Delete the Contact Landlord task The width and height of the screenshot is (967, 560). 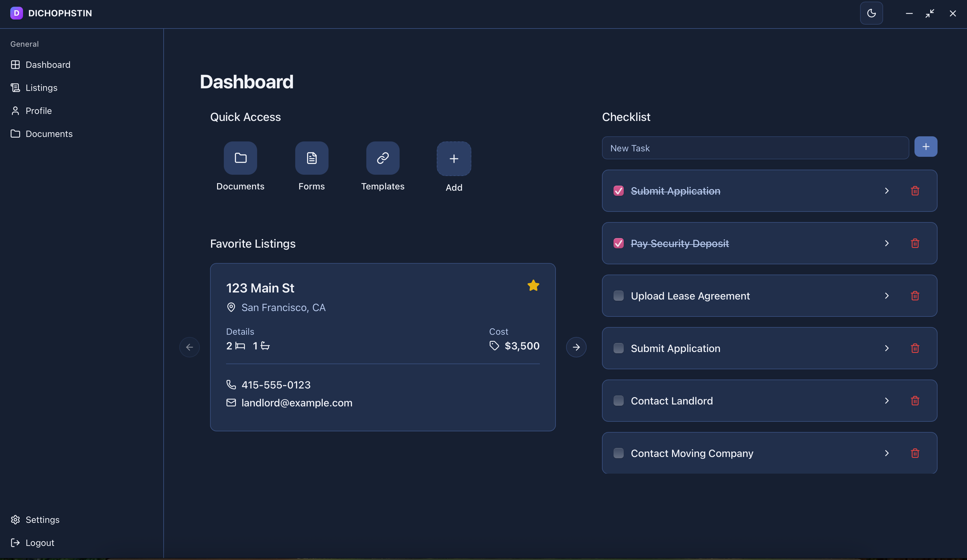point(915,401)
